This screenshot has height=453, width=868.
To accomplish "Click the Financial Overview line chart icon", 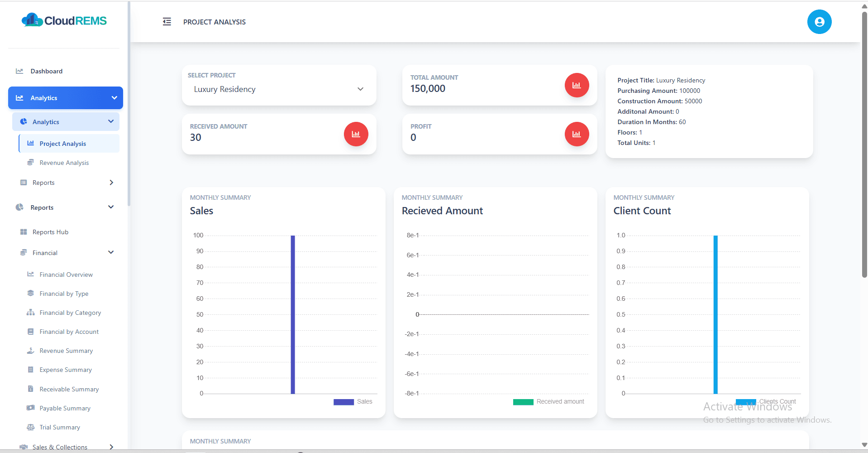I will pyautogui.click(x=31, y=274).
